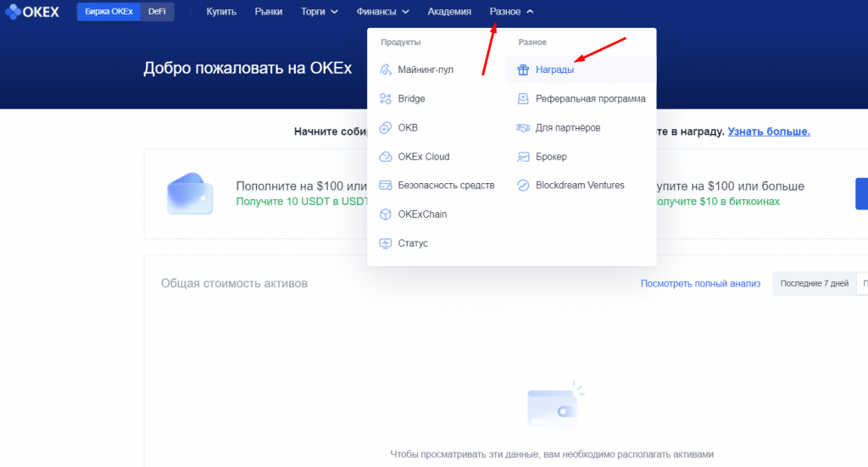
Task: Click Добро пожаловать на OKEx heading
Action: click(x=248, y=68)
